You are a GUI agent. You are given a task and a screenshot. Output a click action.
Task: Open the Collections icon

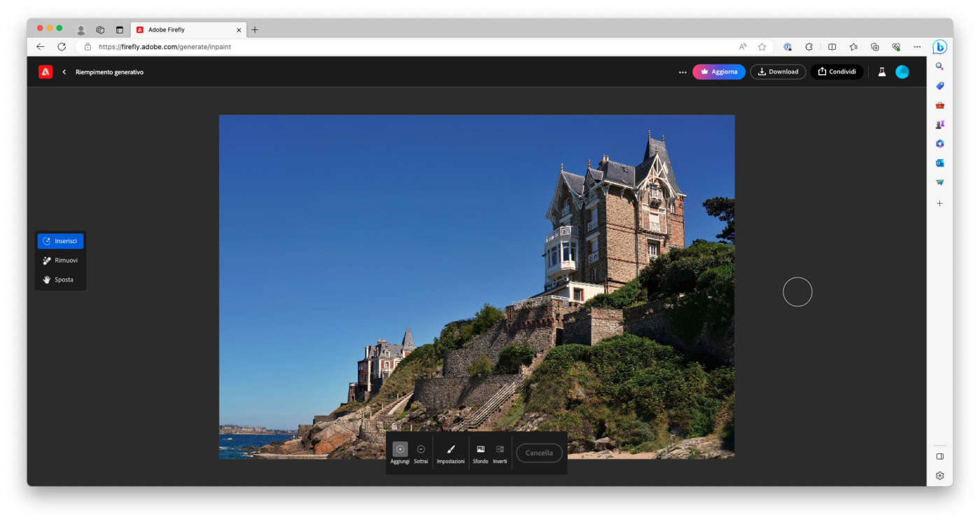(x=875, y=47)
